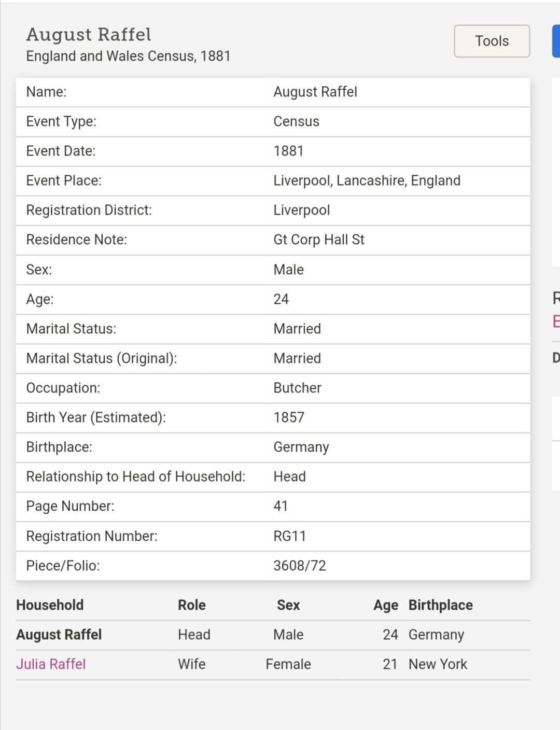Click the Wife role in household table

click(192, 664)
